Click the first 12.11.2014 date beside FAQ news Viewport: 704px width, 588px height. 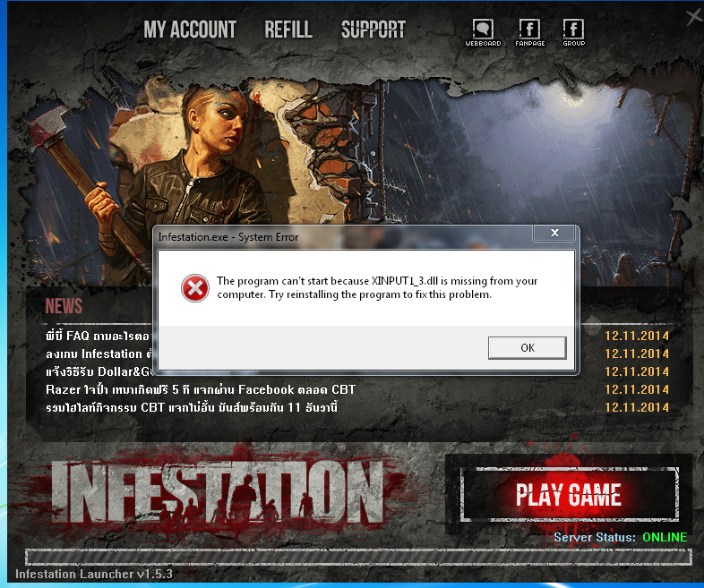tap(636, 336)
